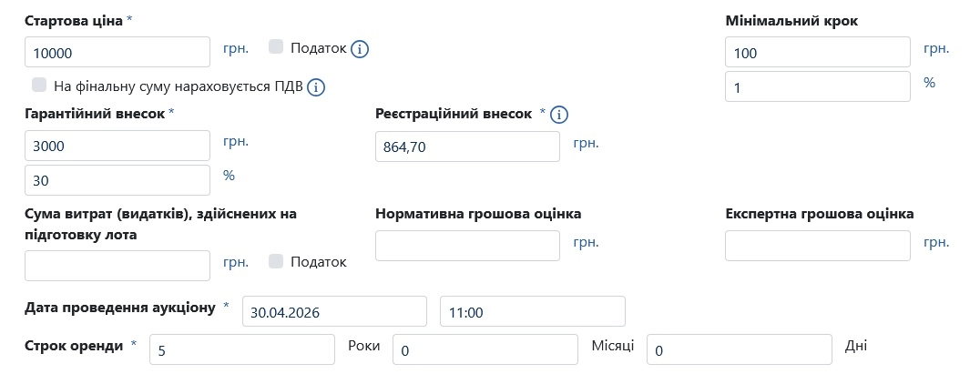Screen dimensions: 980x374
Task: Tick 'На фінальну суму нараховується ПДВ' checkbox
Action: pos(39,85)
